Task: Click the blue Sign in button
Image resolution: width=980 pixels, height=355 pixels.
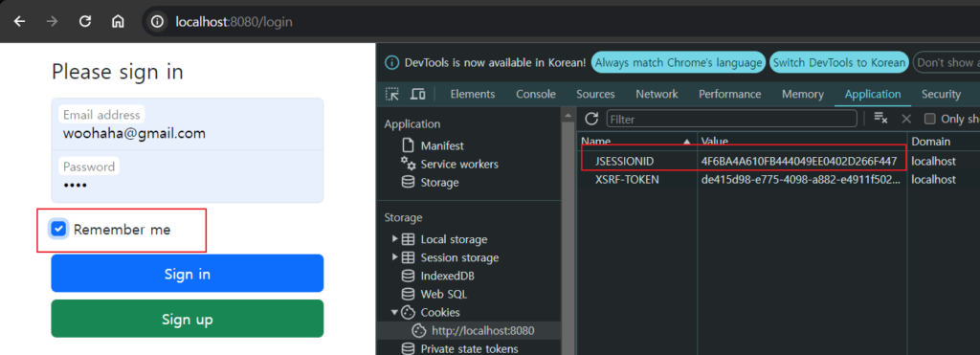Action: point(188,273)
